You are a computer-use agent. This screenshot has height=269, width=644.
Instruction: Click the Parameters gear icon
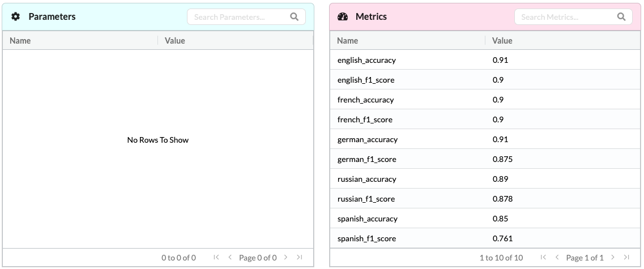coord(16,17)
